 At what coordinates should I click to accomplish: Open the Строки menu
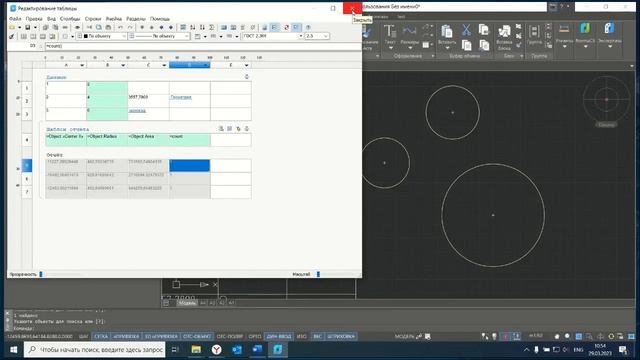click(x=93, y=19)
